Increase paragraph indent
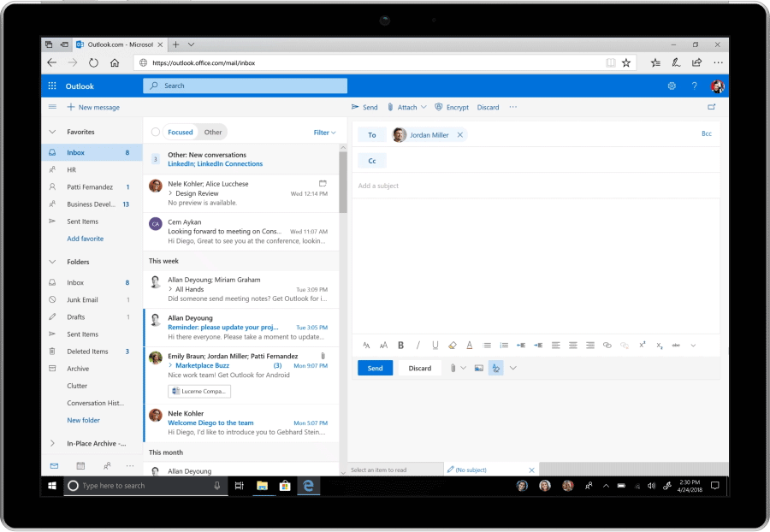Viewport: 770px width, 532px height. (x=538, y=346)
